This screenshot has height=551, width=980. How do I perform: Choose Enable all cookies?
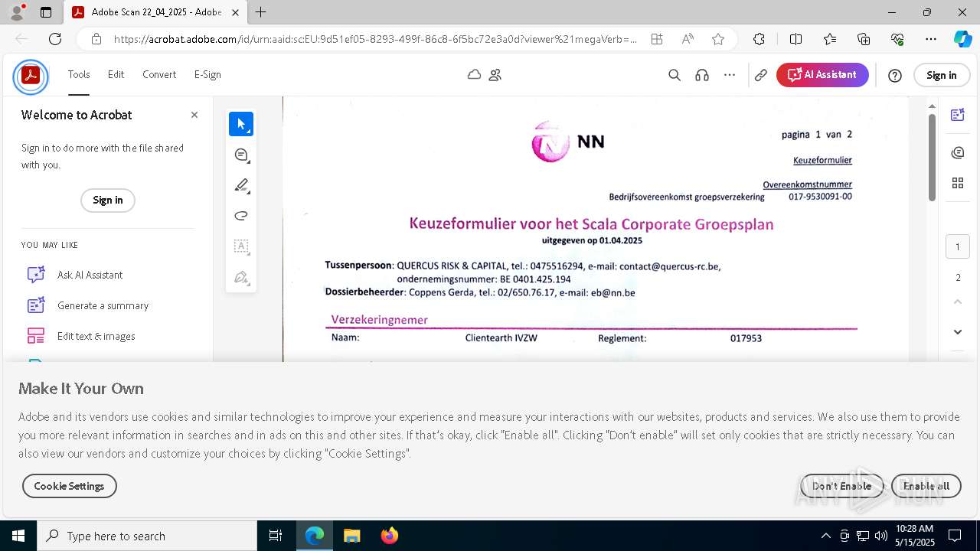pyautogui.click(x=926, y=486)
